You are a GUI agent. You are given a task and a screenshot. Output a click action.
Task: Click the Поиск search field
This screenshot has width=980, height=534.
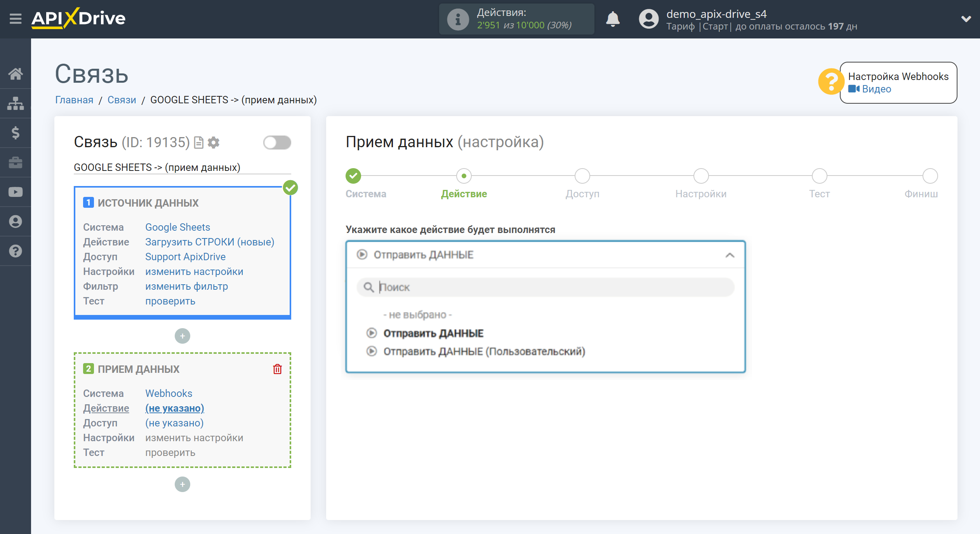coord(545,287)
